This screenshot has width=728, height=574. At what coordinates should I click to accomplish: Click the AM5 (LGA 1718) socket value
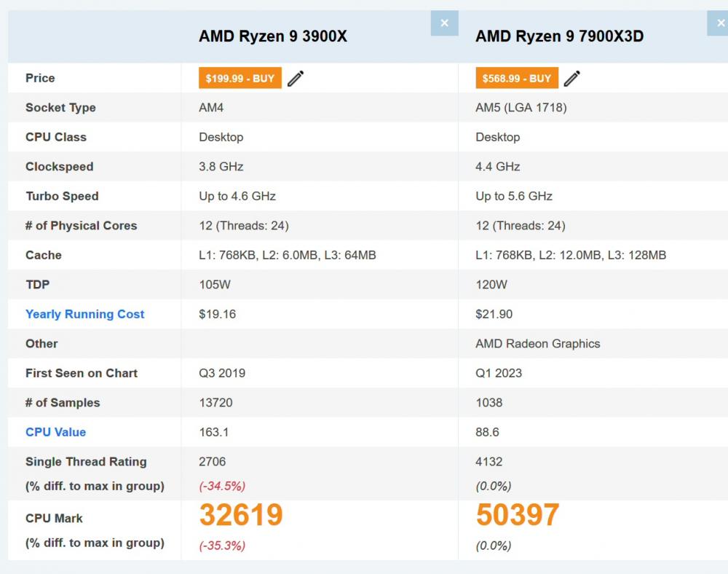(x=521, y=107)
